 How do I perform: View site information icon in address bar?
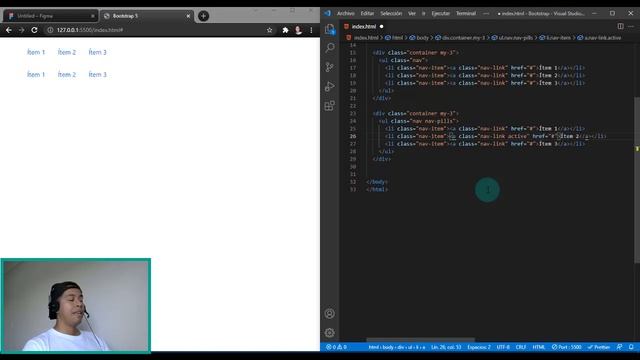tap(50, 30)
